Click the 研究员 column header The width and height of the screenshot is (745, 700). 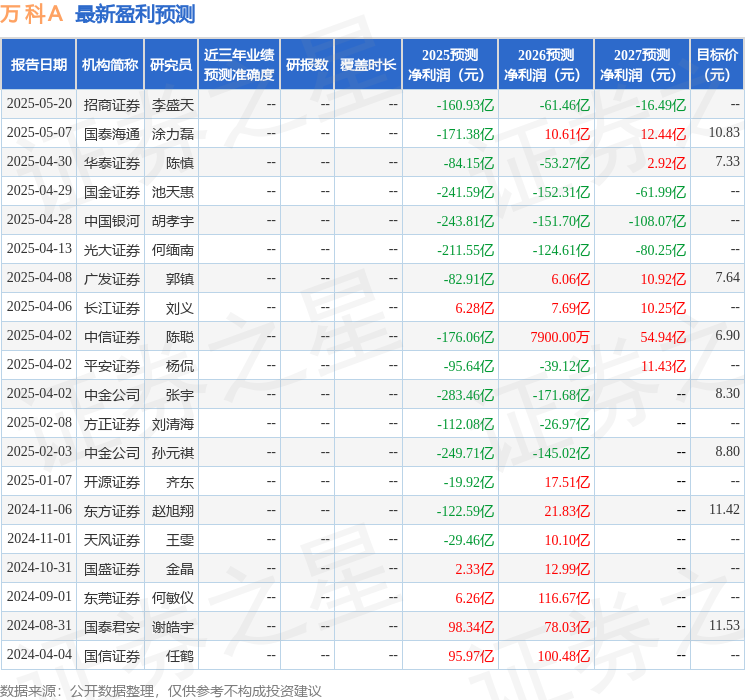click(x=171, y=65)
